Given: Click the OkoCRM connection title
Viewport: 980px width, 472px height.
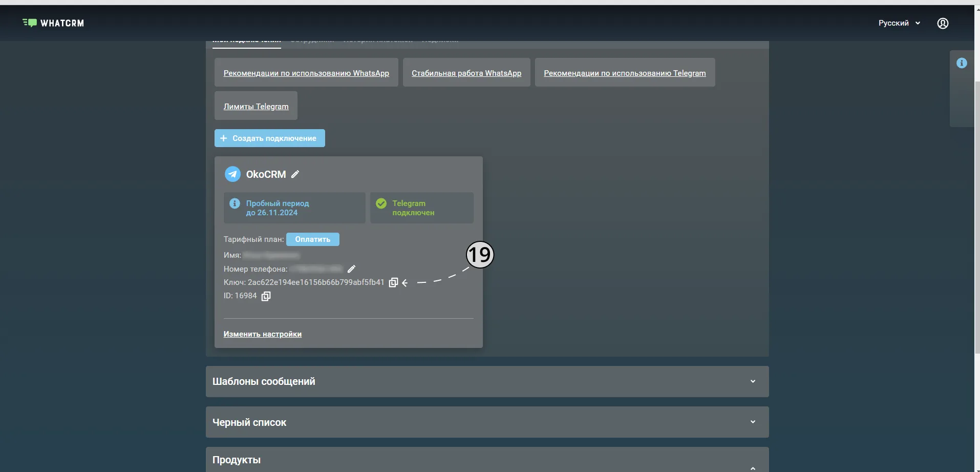Looking at the screenshot, I should point(266,174).
